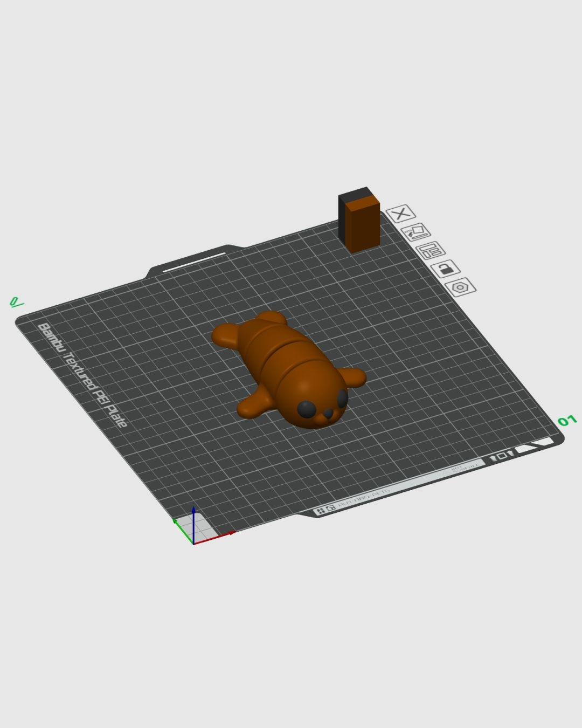Click the arrange objects layout icon
This screenshot has width=582, height=728.
click(x=431, y=251)
